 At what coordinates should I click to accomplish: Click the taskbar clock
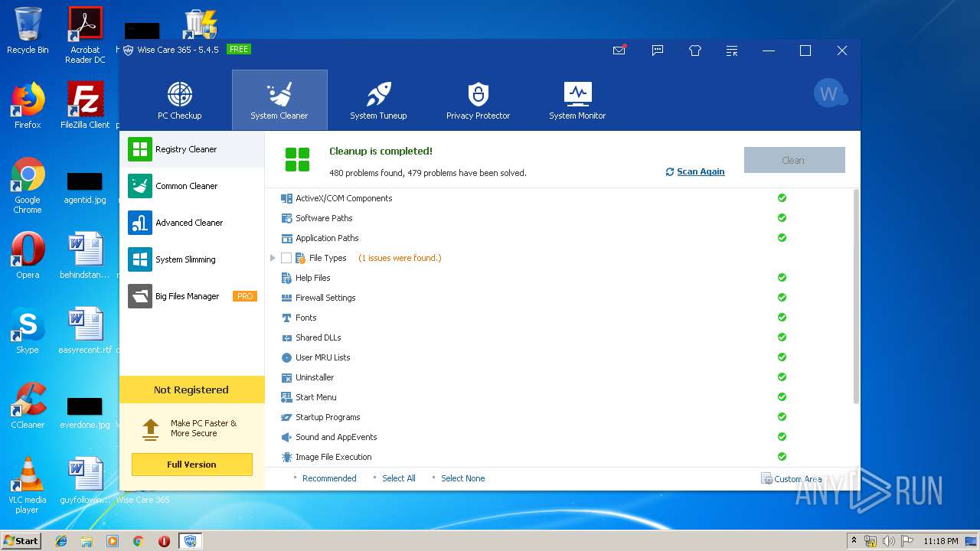941,541
